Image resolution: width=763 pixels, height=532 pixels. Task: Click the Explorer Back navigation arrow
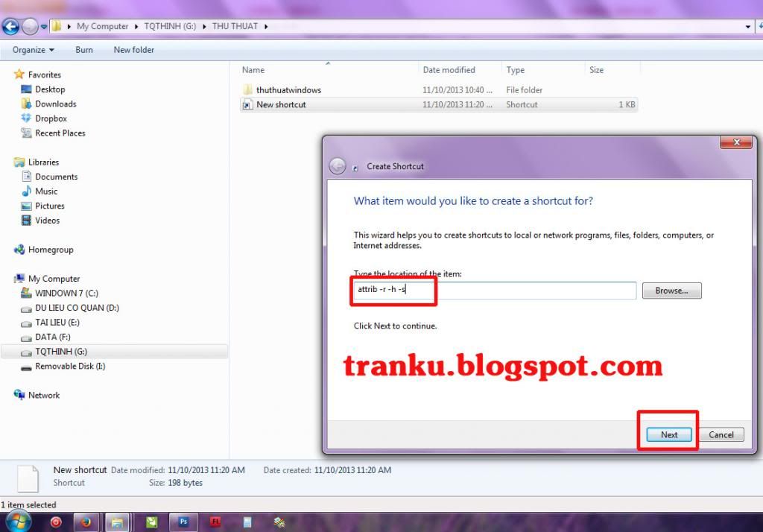[x=10, y=26]
